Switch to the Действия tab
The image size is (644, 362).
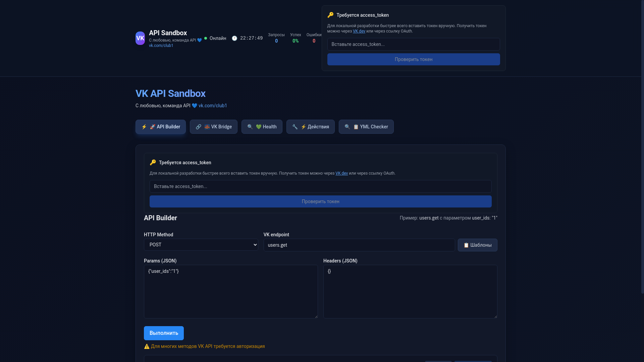point(311,127)
